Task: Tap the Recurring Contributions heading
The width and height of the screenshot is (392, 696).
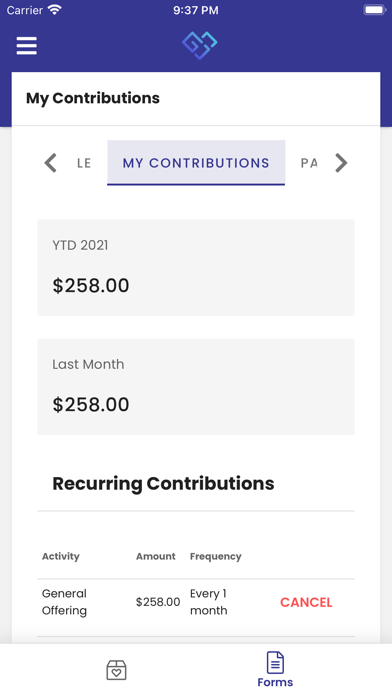Action: (163, 483)
